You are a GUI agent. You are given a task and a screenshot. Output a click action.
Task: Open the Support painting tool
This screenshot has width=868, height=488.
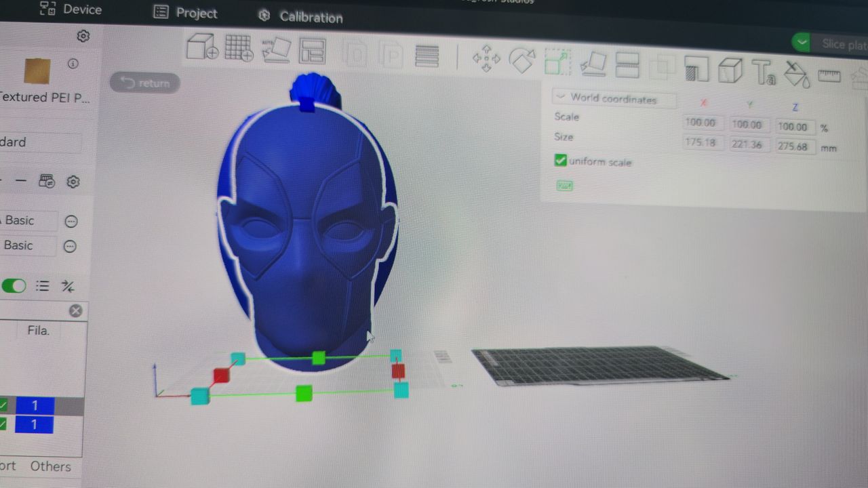696,68
